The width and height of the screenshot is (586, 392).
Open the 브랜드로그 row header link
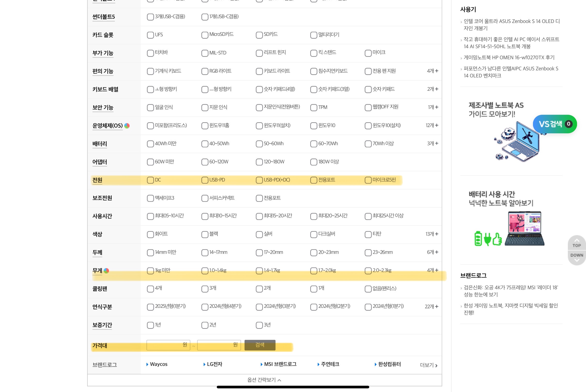coord(105,365)
